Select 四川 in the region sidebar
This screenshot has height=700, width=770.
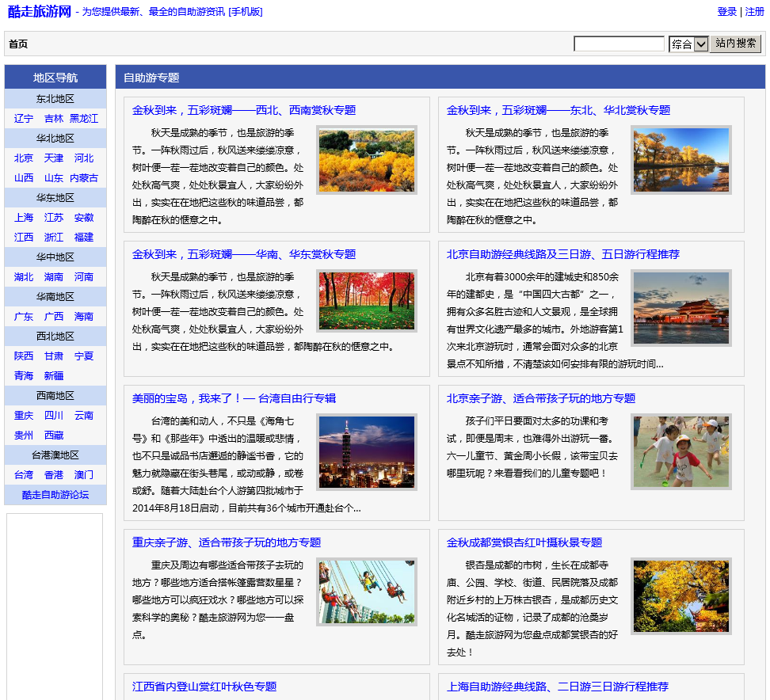click(54, 416)
